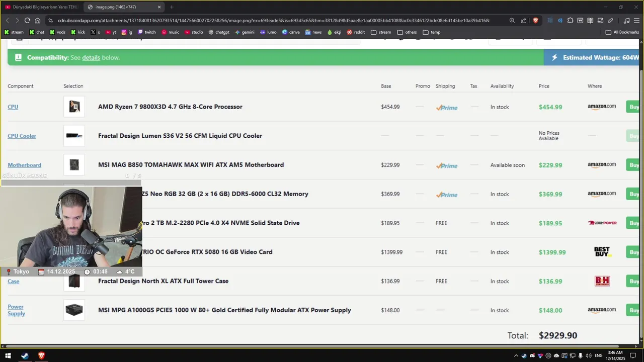Screen dimensions: 644x362
Task: Click the CPU Cooler component link
Action: [22, 136]
